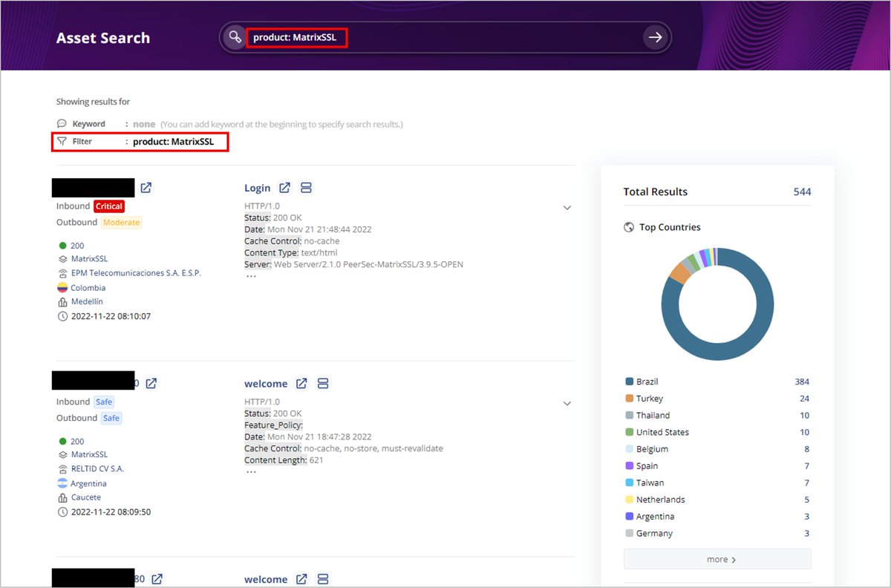Click the Critical inbound badge
Screen dimensions: 891x588
(109, 206)
